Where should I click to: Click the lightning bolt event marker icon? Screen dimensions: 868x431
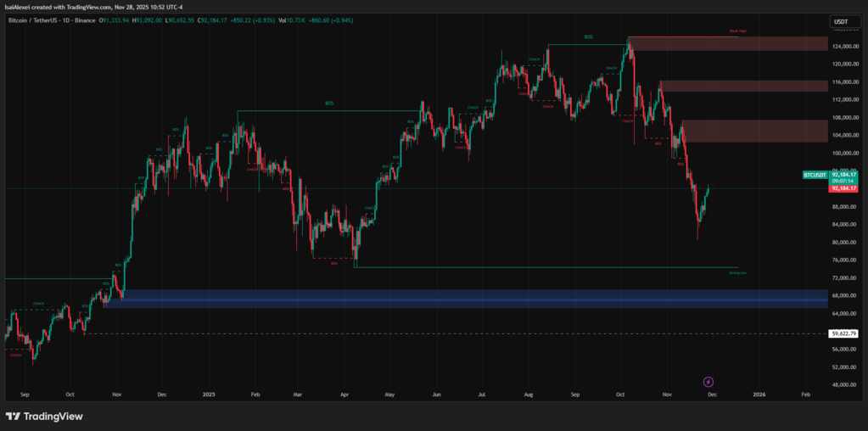click(x=708, y=382)
